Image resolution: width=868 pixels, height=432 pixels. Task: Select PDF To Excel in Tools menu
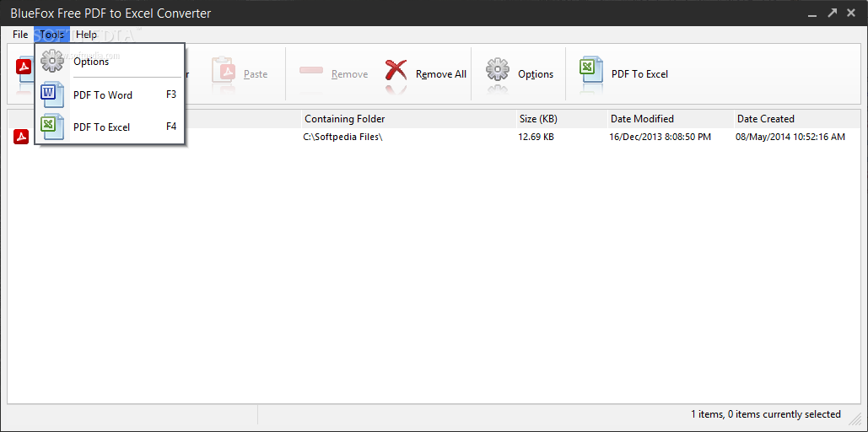point(110,127)
